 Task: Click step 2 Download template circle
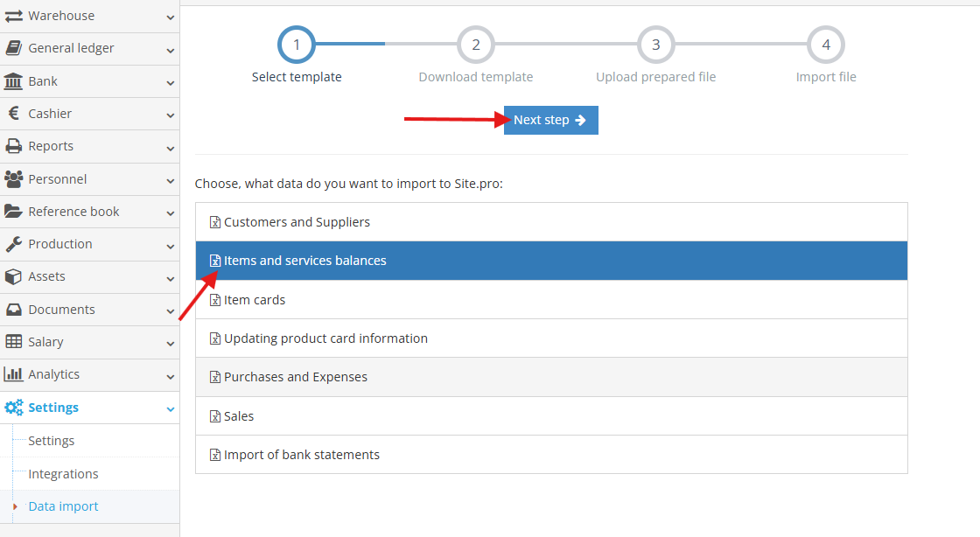(475, 44)
